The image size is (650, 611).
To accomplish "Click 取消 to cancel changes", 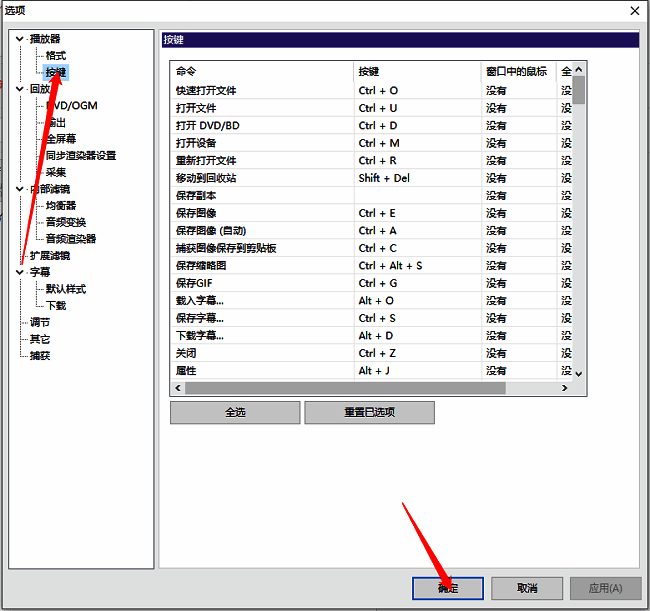I will point(527,588).
